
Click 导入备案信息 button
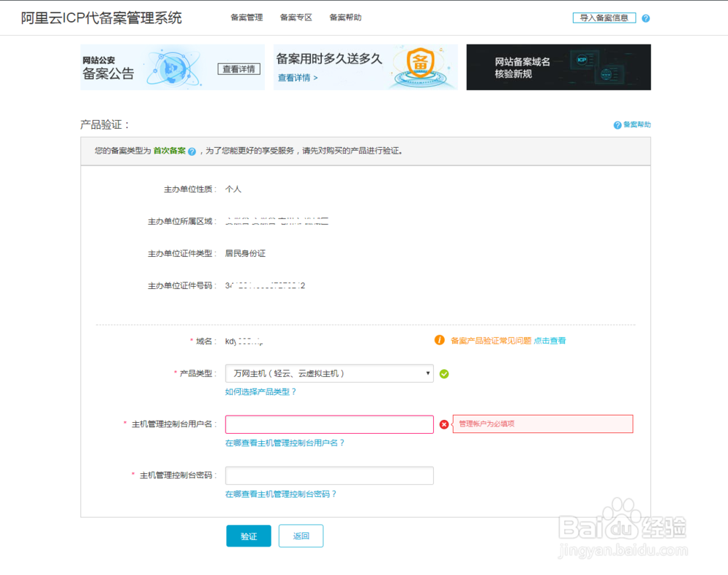(x=604, y=18)
